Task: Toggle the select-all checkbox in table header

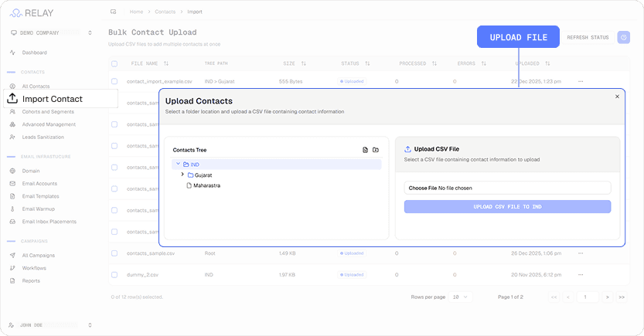Action: coord(114,63)
